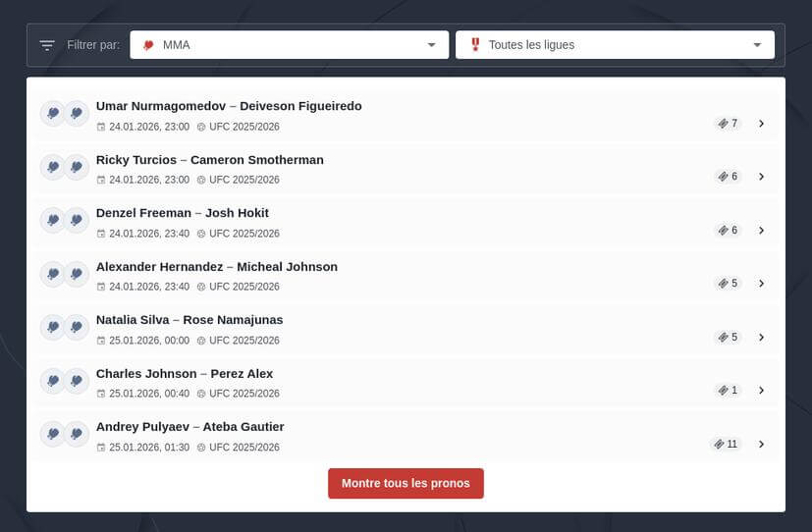The height and width of the screenshot is (532, 812).
Task: Click the red medal icon in league filter
Action: coord(475,45)
